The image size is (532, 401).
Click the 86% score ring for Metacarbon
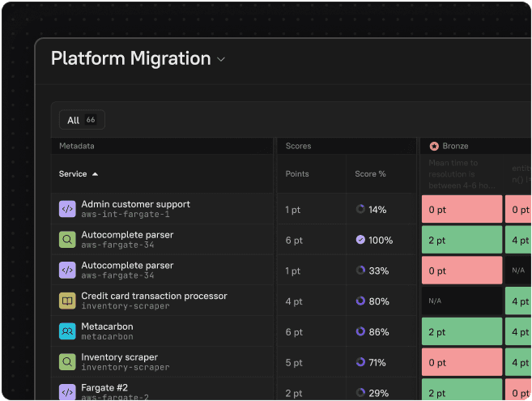(360, 331)
